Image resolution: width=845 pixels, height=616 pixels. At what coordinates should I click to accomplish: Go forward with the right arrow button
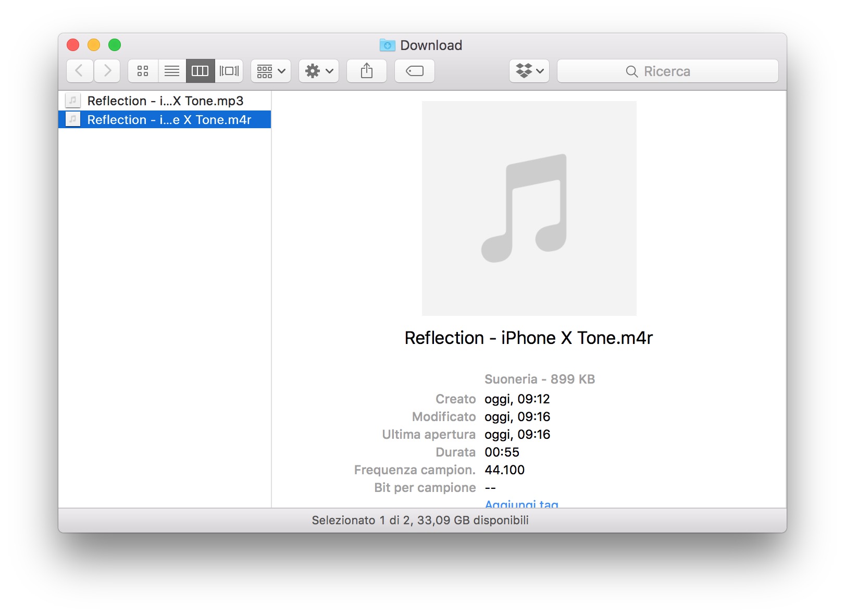(107, 71)
